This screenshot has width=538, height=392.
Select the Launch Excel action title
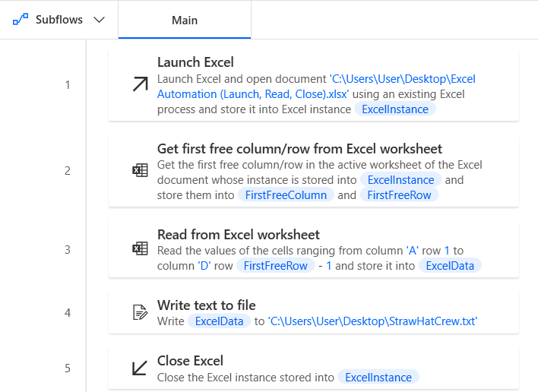pos(195,62)
